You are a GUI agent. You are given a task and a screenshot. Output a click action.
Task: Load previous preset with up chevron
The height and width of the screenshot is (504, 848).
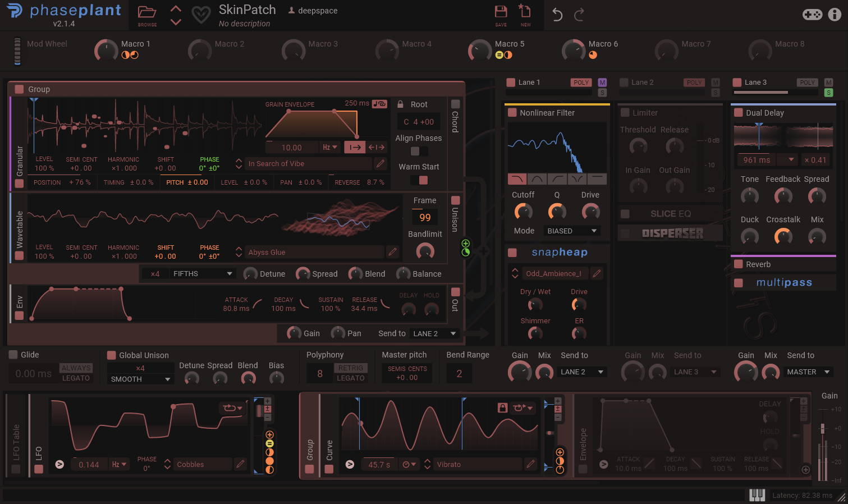tap(176, 9)
